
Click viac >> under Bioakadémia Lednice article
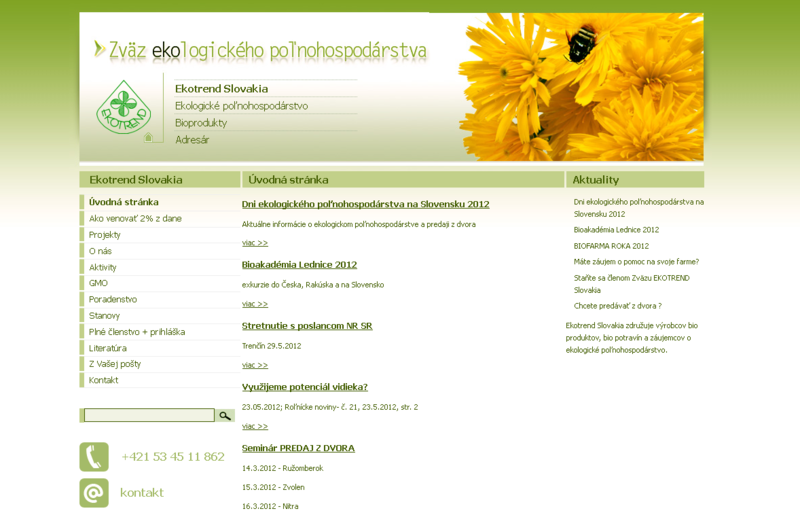click(255, 304)
